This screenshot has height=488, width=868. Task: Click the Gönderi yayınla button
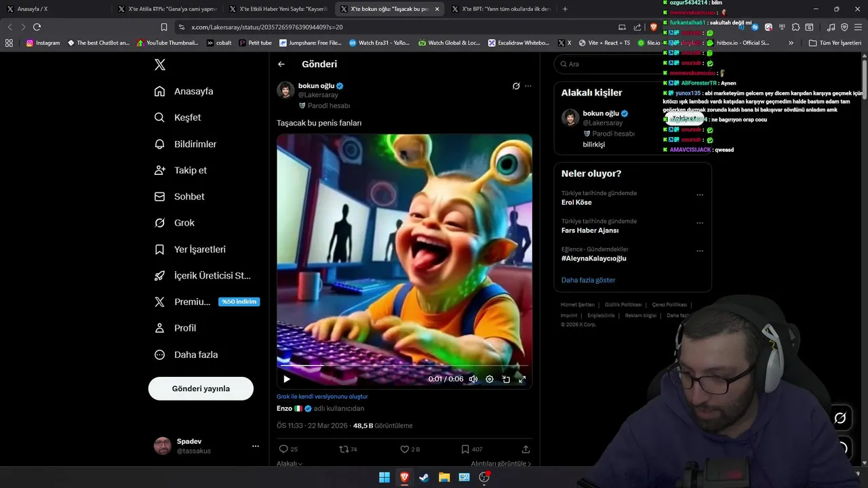201,388
